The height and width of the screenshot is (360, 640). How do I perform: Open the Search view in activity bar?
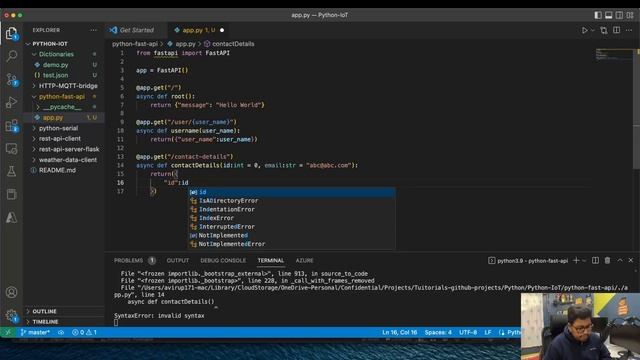tap(11, 56)
